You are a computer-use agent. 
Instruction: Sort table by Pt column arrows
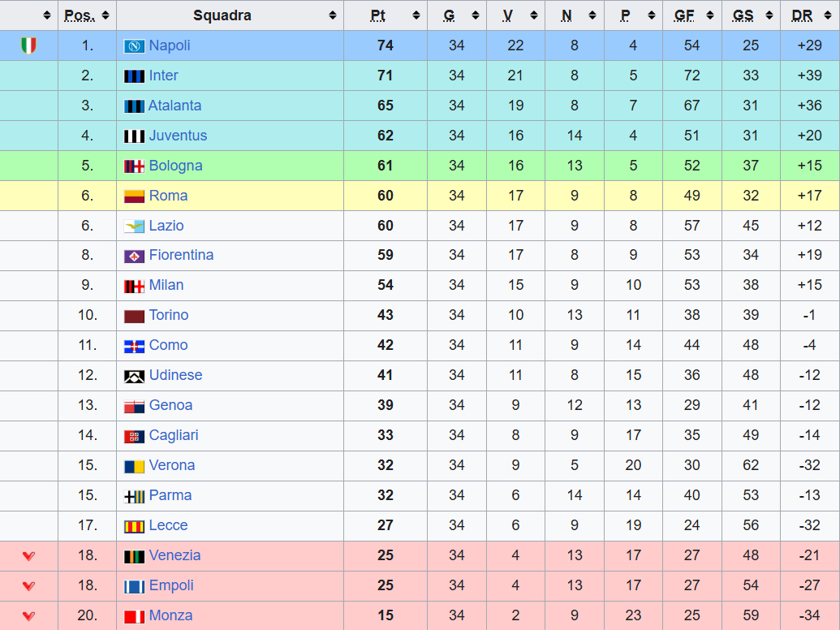point(416,15)
